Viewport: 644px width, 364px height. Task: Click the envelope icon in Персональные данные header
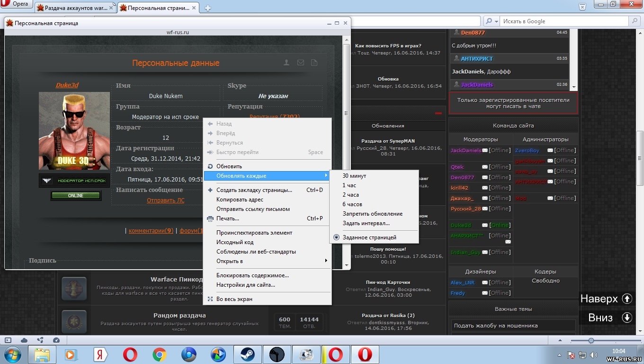coord(300,63)
